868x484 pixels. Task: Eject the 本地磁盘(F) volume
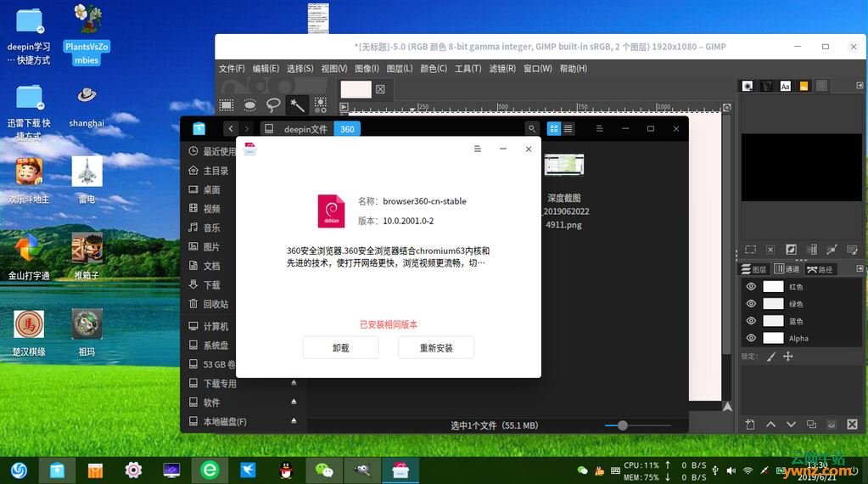coord(294,421)
